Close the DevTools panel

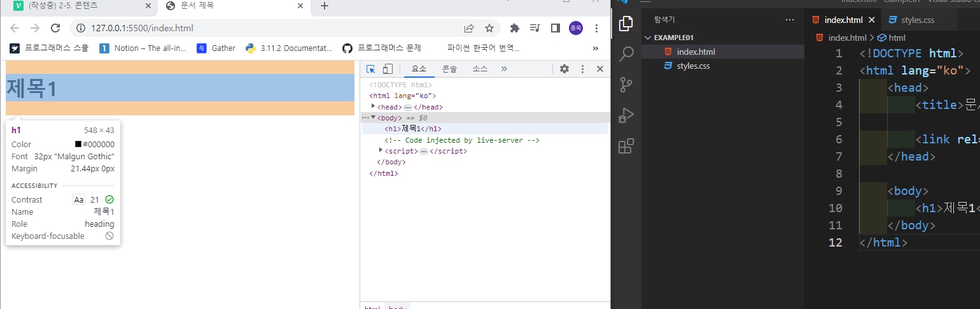(x=599, y=69)
